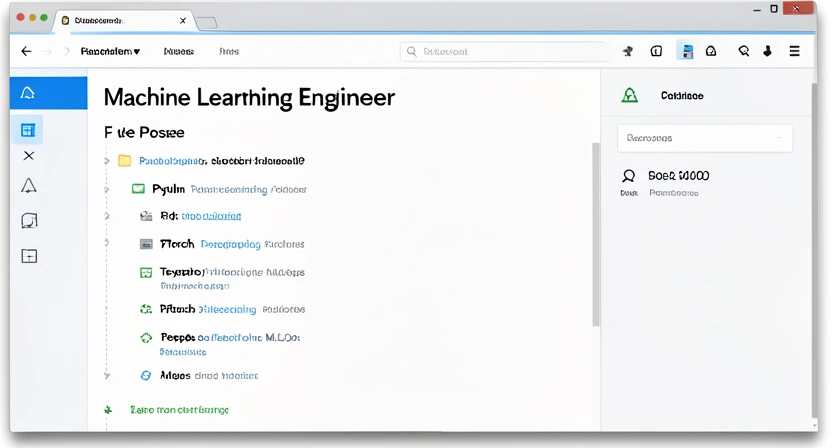
Task: Click the home-shaped toolbar icon
Action: tap(711, 51)
